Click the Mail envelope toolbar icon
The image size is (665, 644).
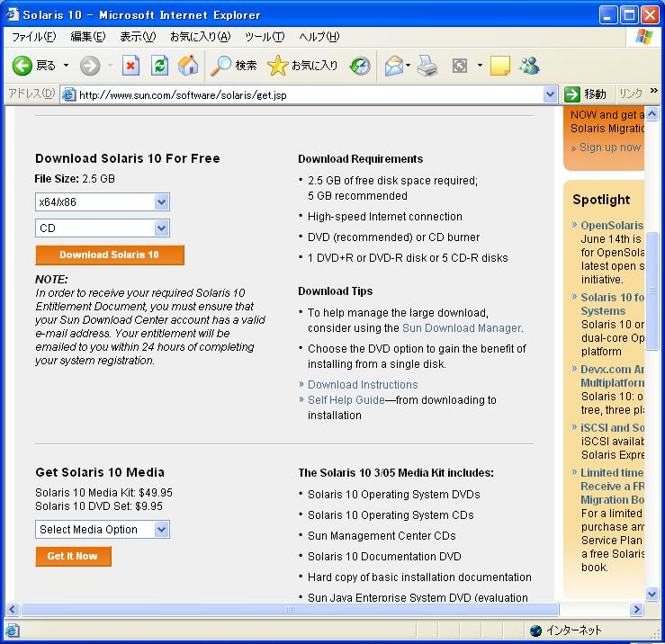(394, 66)
